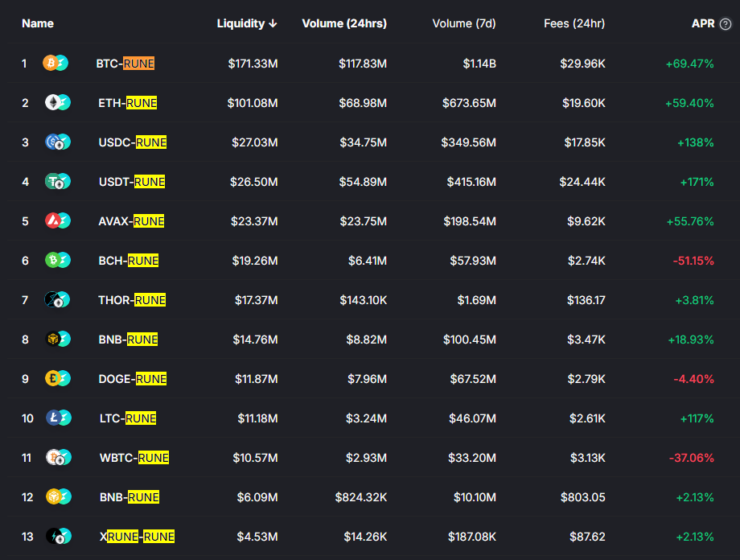The width and height of the screenshot is (740, 560).
Task: Click the USDC-RUNE pool pair icon
Action: tap(58, 142)
